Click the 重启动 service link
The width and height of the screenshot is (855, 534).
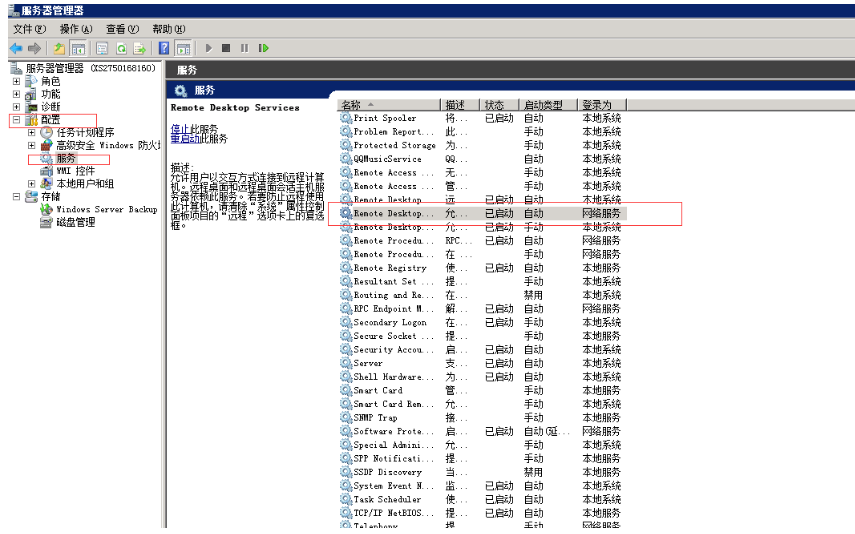[x=183, y=139]
